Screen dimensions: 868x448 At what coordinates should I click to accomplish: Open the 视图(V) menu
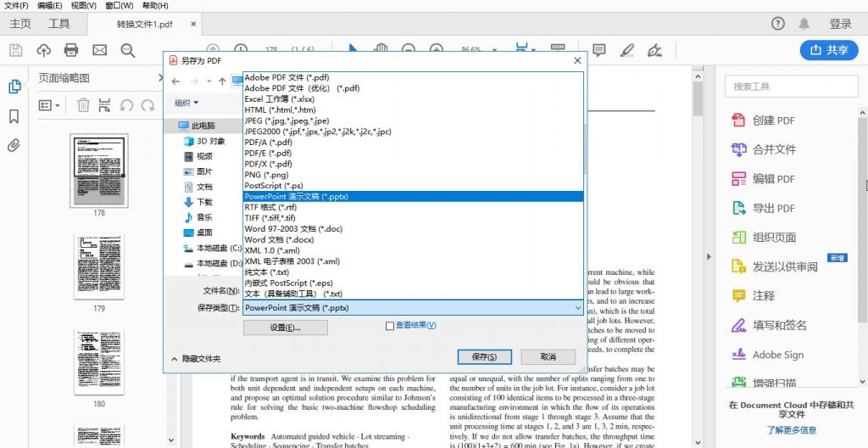(x=84, y=6)
